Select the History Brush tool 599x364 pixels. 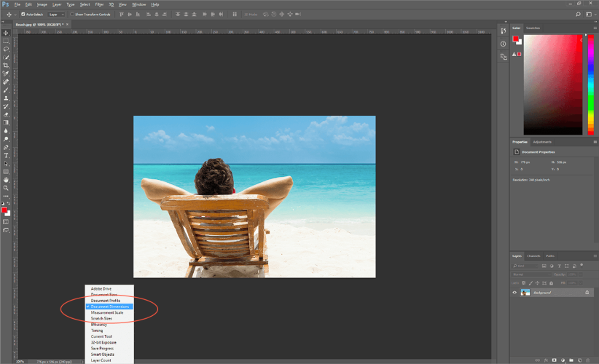6,106
